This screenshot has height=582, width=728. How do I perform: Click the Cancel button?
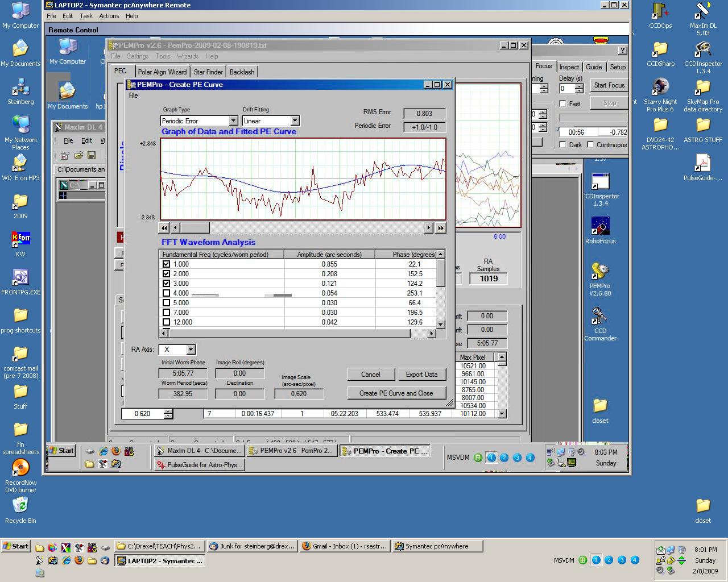(370, 375)
